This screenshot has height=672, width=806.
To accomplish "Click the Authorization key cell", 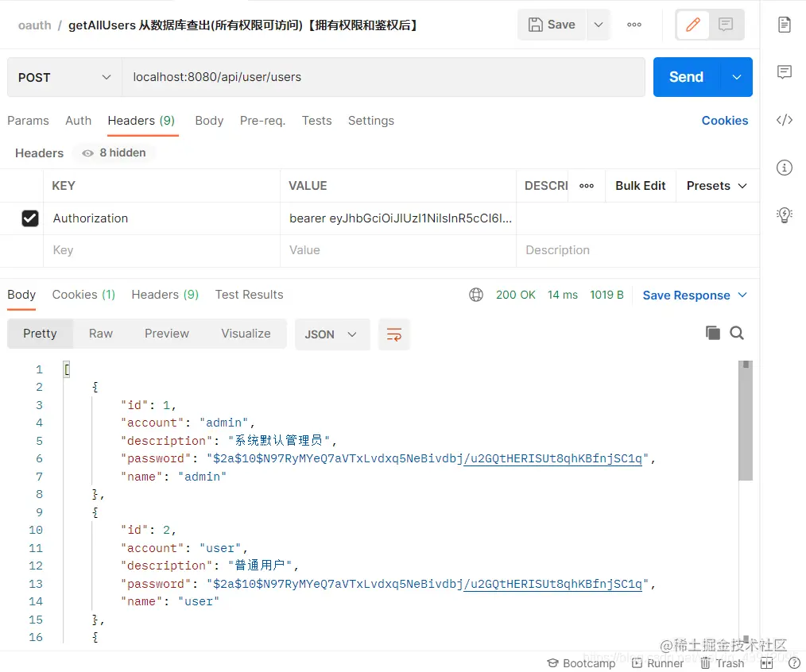I will (161, 218).
